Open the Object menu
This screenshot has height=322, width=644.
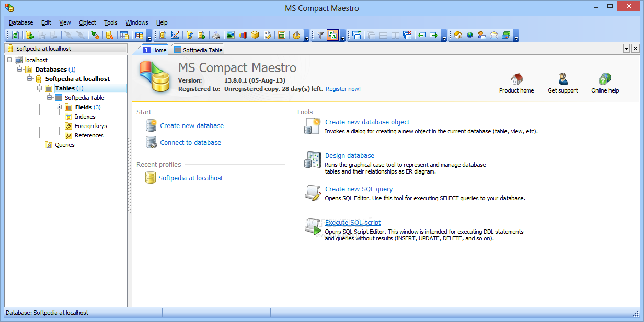pos(87,22)
